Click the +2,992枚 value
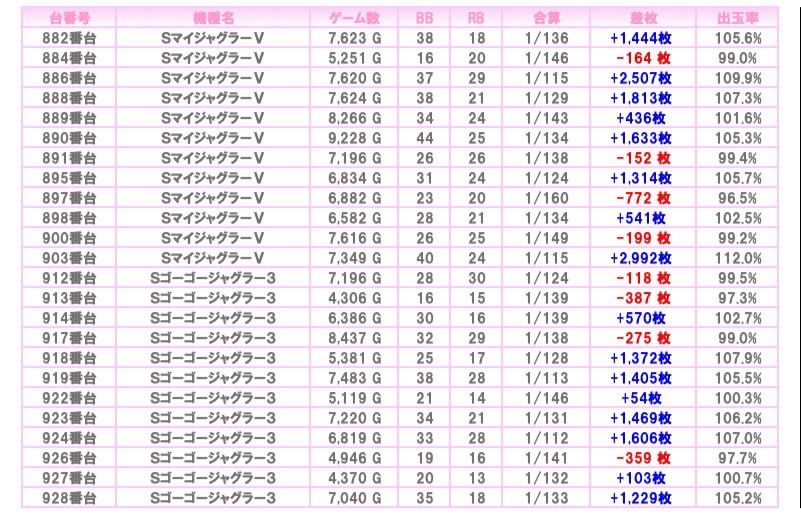801x528 pixels. click(641, 258)
